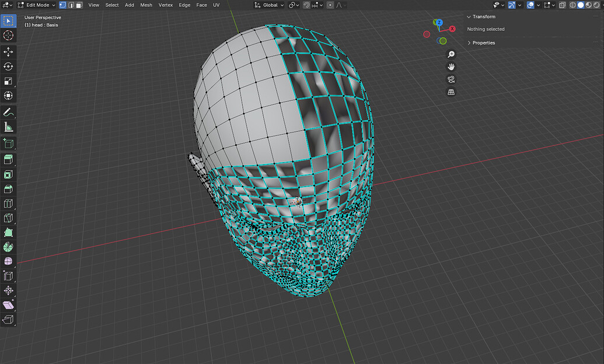Choose the Bevel tool
Screen dimensions: 604x364
pos(8,189)
